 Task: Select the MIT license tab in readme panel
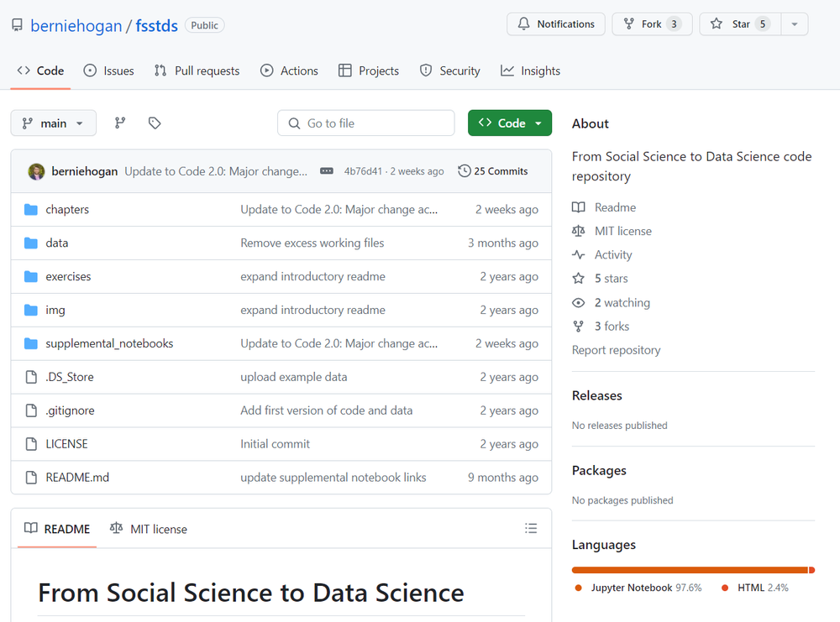(149, 529)
